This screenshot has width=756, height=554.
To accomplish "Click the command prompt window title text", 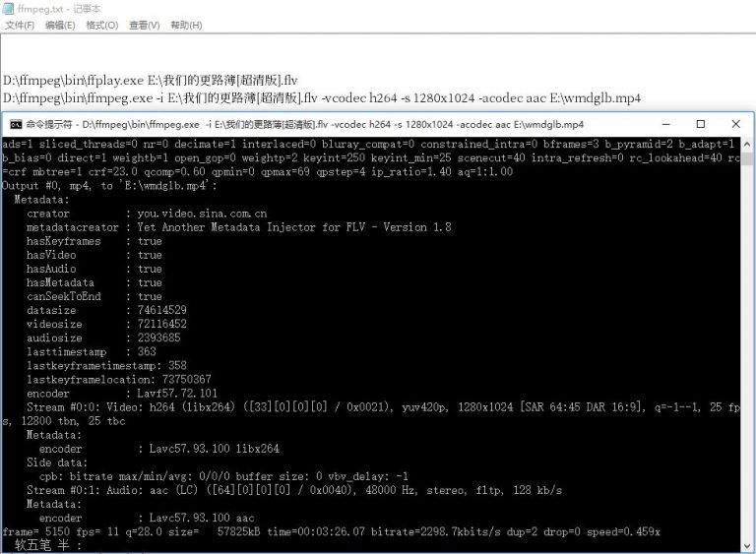I will point(305,124).
